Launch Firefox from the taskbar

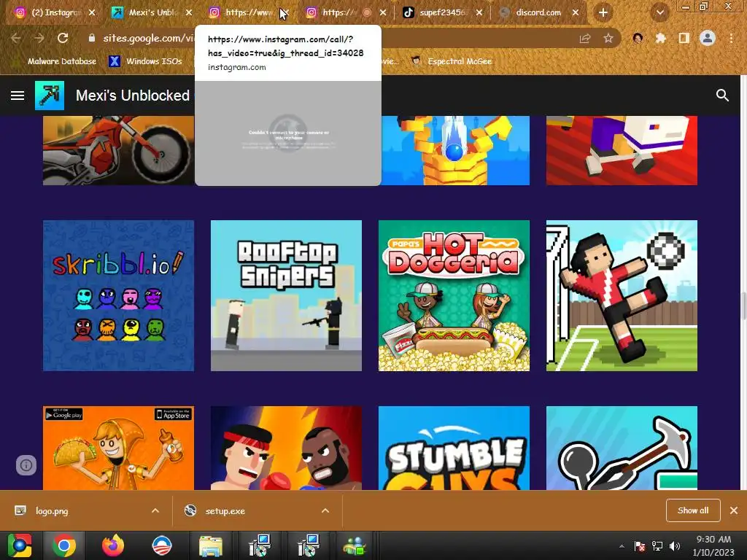113,545
